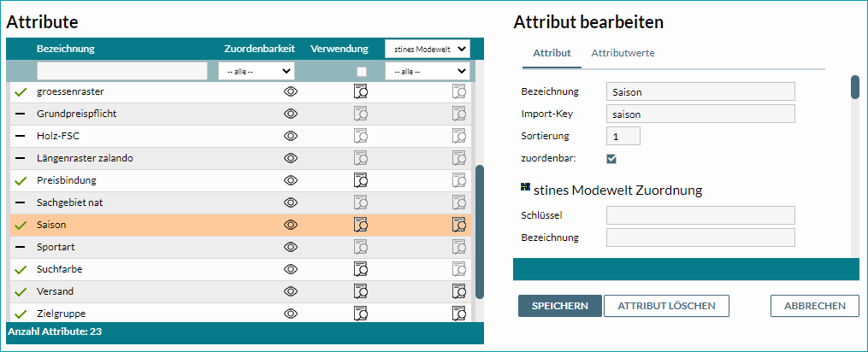Open the alle filter under stines Modewelt
868x352 pixels.
pyautogui.click(x=428, y=71)
